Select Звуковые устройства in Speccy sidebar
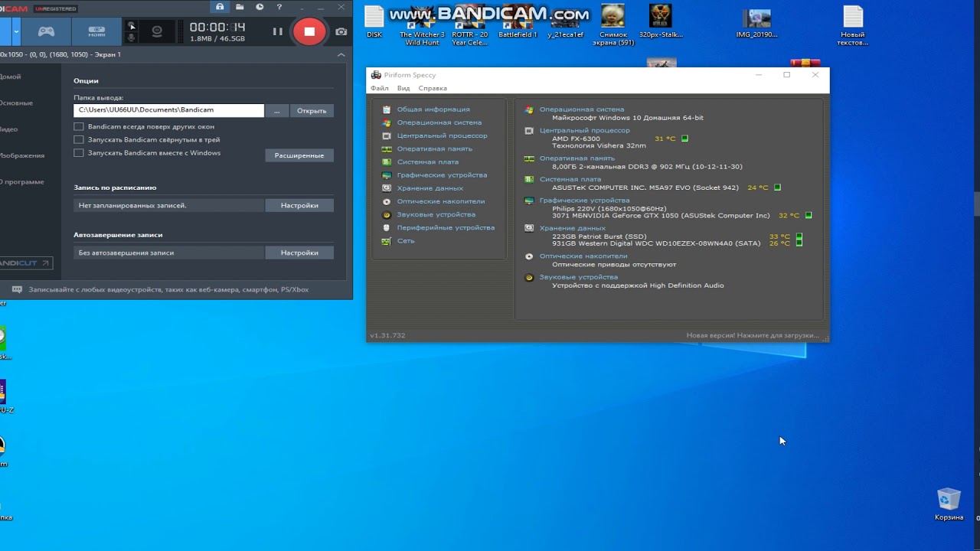The width and height of the screenshot is (980, 551). click(436, 214)
